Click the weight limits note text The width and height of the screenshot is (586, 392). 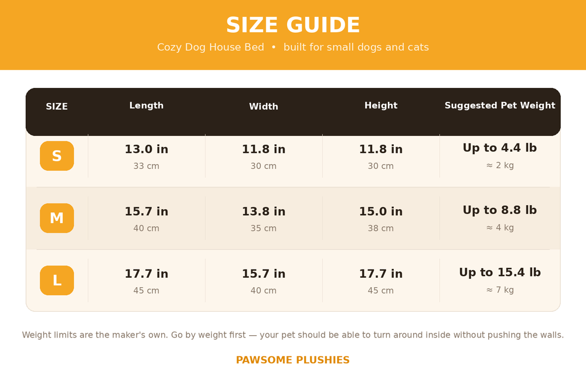pyautogui.click(x=293, y=335)
